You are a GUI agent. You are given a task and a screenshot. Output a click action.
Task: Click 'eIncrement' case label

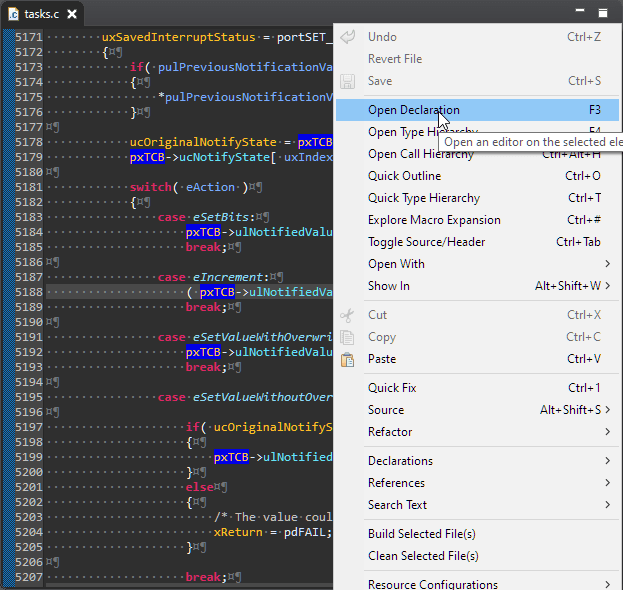click(228, 277)
